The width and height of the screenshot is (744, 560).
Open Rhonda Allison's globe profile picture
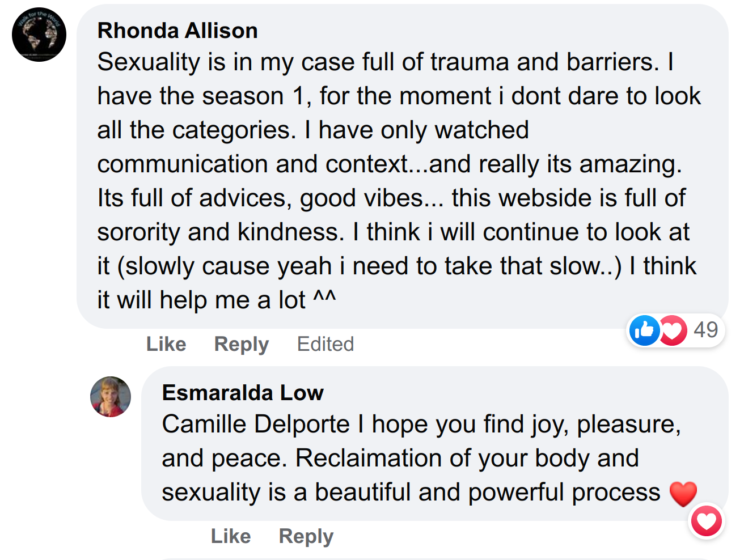tap(39, 35)
